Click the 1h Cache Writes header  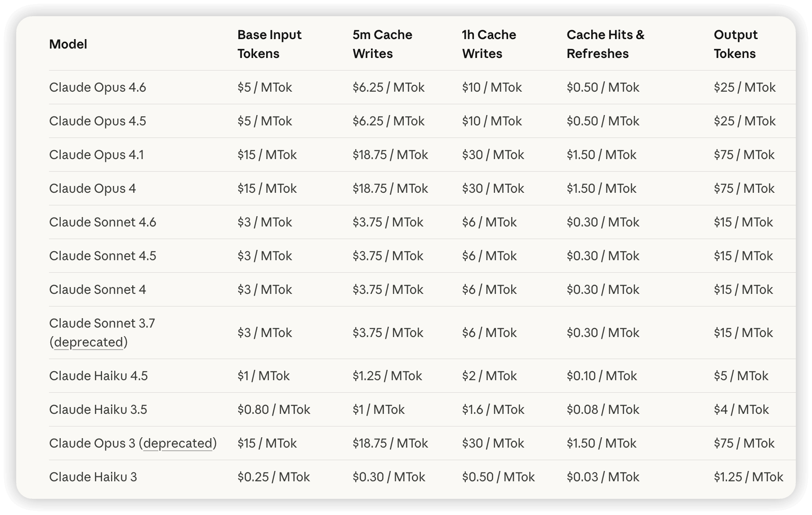click(489, 44)
